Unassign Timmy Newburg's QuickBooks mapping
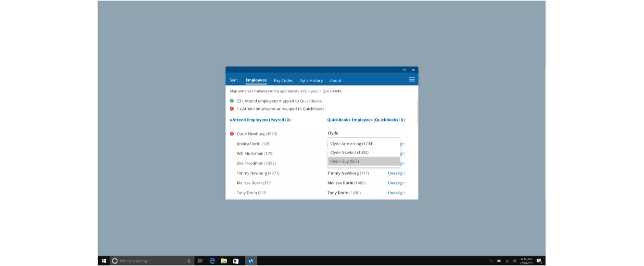Screen dimensions: 644x266 396,173
